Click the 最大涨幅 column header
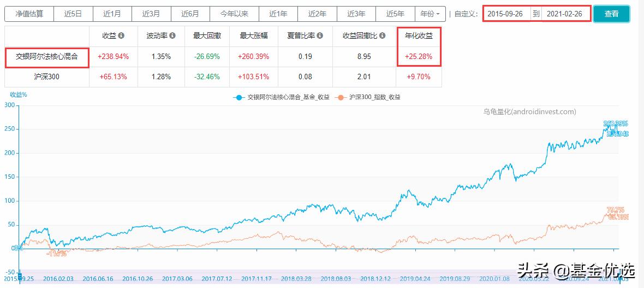This screenshot has height=288, width=644. pyautogui.click(x=254, y=36)
